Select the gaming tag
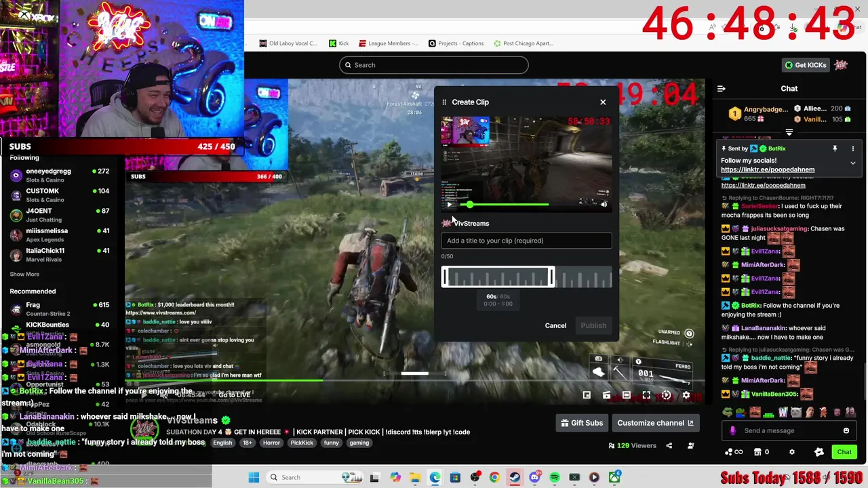 pos(359,443)
